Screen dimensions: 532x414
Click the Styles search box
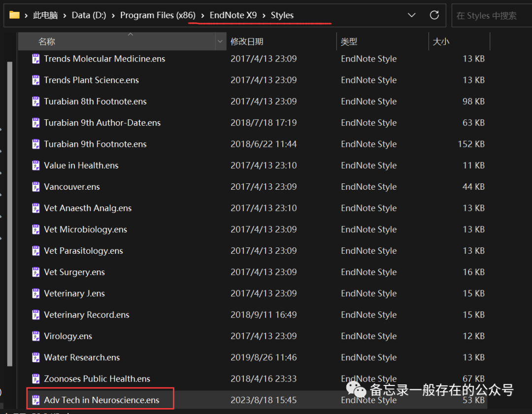click(x=492, y=16)
